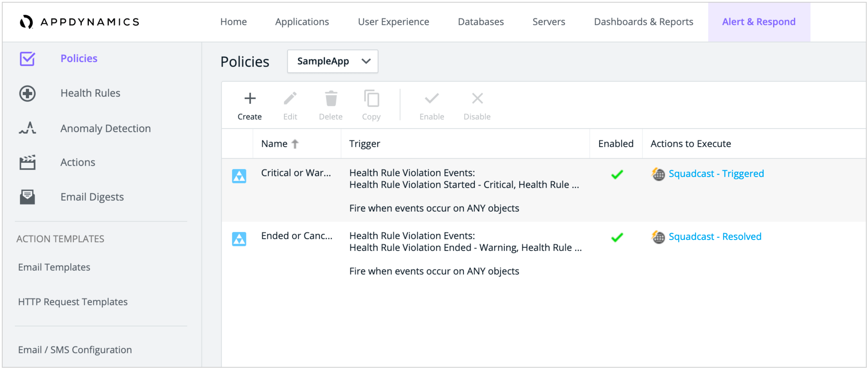Viewport: 868px width, 369px height.
Task: Open Dashboards & Reports tab
Action: click(x=643, y=22)
